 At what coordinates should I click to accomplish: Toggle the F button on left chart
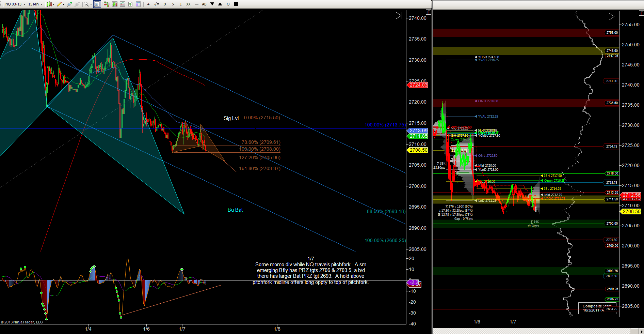(429, 12)
